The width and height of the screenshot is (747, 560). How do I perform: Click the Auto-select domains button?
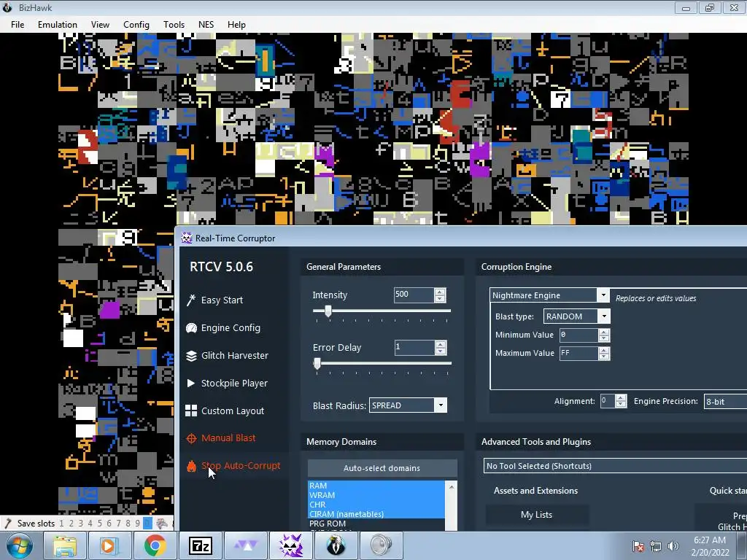[382, 468]
